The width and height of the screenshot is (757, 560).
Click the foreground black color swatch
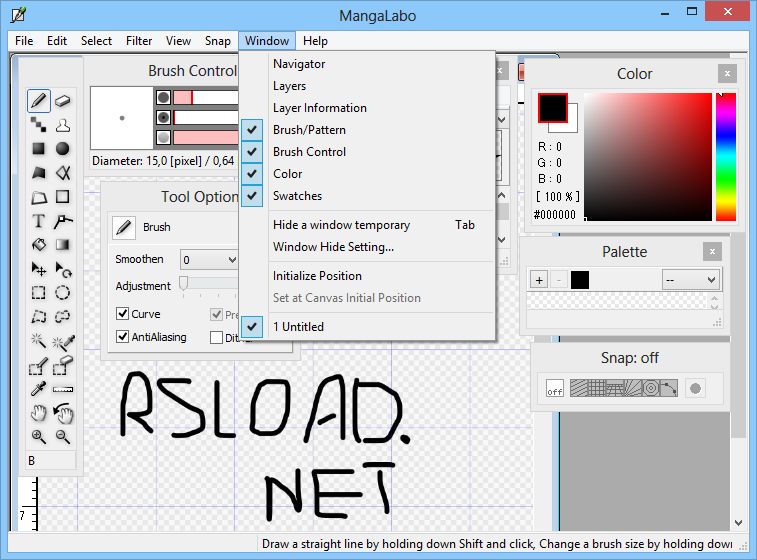pos(553,108)
